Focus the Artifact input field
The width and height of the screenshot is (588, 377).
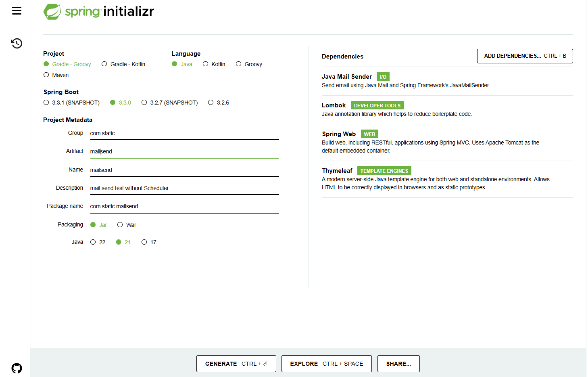click(x=184, y=151)
